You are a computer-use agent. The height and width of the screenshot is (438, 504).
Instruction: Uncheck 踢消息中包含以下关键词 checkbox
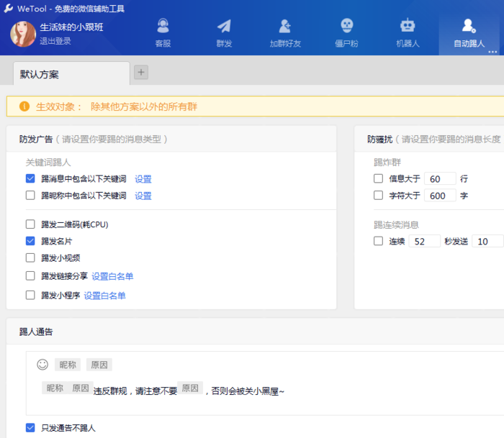click(x=30, y=179)
